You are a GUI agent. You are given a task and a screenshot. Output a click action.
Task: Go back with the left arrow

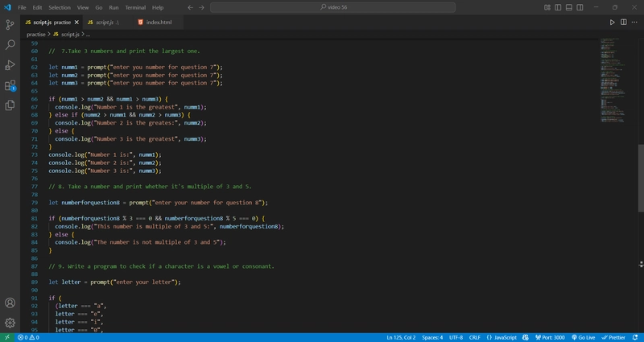[x=190, y=7]
